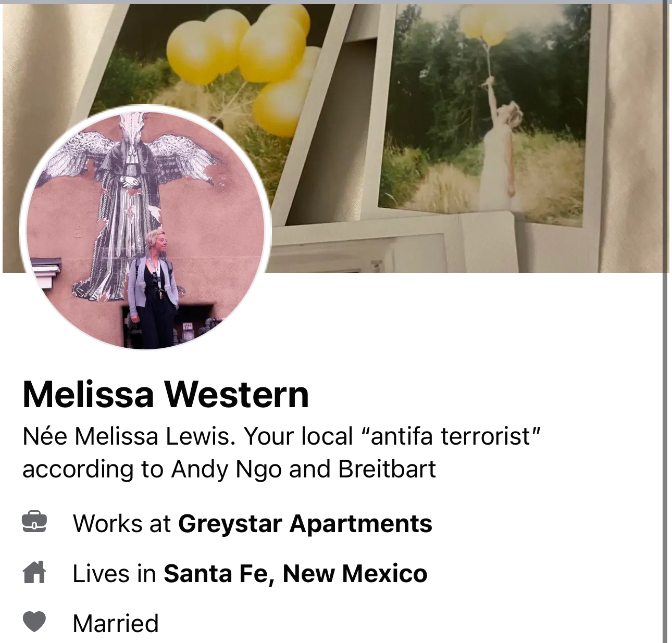Click the vertical scrollbar on right edge

[665, 323]
